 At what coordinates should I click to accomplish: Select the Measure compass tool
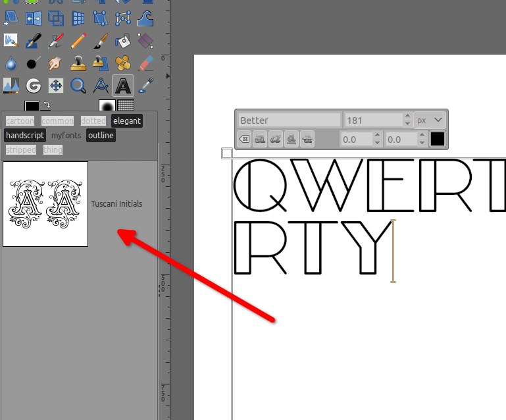(101, 86)
